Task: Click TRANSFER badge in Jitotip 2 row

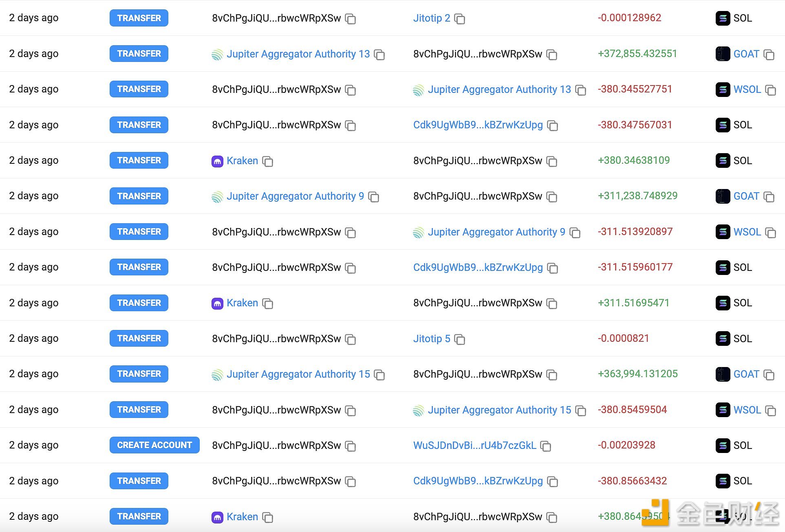Action: tap(139, 18)
